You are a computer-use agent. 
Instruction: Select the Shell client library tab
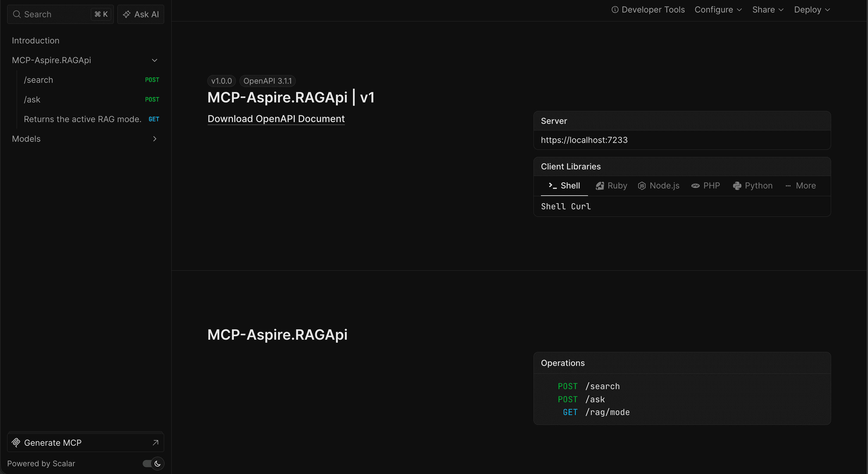click(x=564, y=185)
